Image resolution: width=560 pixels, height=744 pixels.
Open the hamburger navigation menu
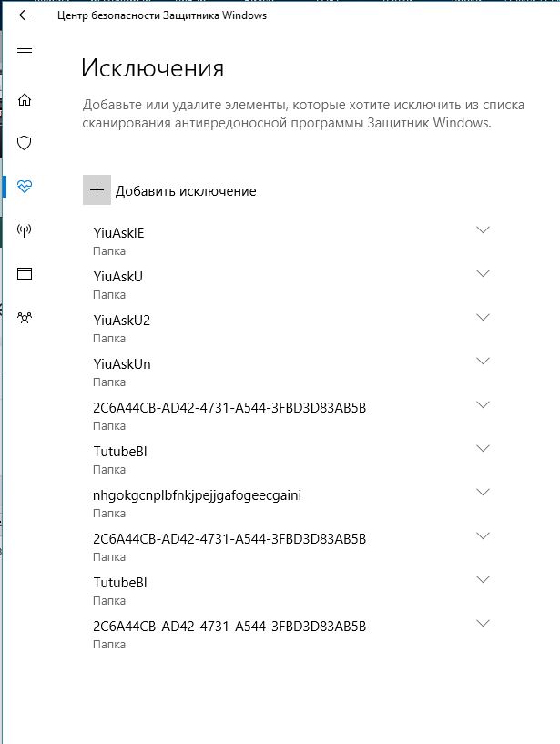pos(25,53)
